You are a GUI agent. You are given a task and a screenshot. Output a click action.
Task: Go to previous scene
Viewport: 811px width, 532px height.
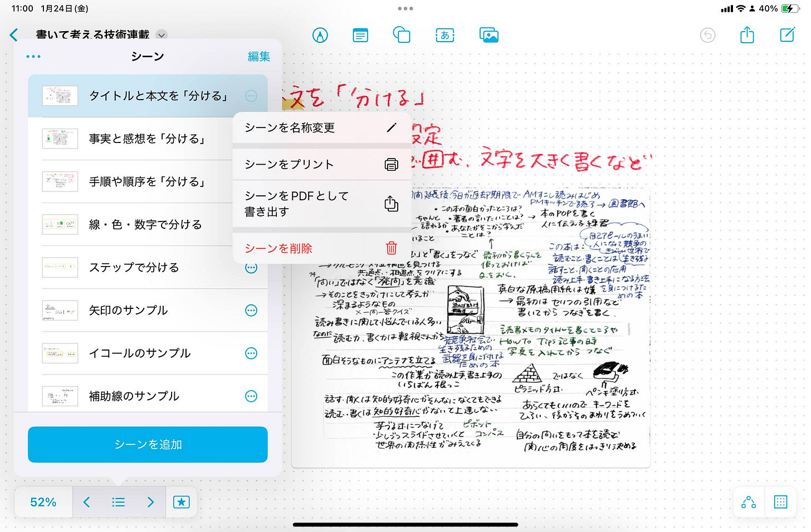click(x=86, y=502)
